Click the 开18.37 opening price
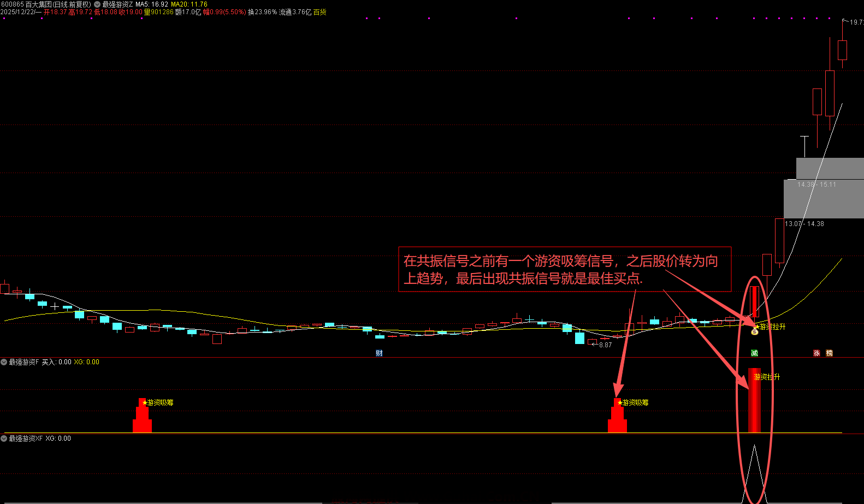 pos(55,12)
